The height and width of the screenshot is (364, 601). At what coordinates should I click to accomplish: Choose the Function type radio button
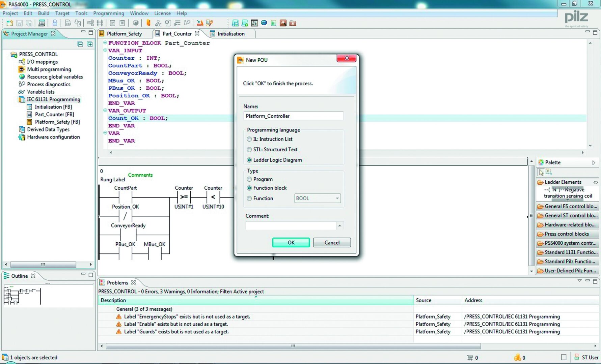coord(249,199)
